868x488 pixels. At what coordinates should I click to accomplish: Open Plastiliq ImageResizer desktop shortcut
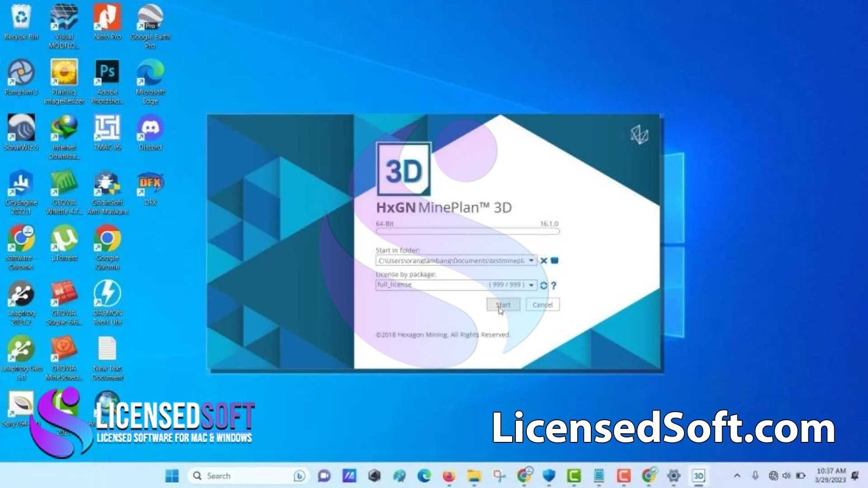coord(64,81)
